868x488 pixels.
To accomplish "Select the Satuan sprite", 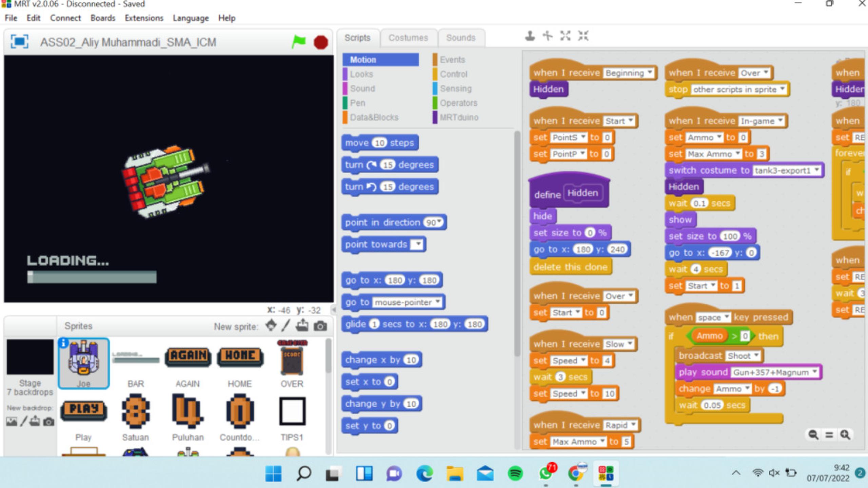I will click(136, 417).
